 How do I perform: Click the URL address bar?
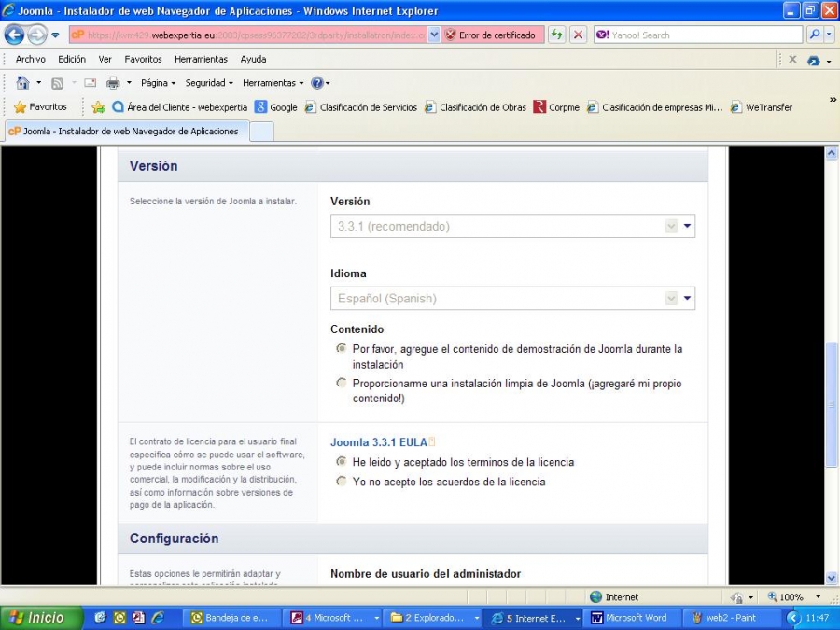point(248,35)
